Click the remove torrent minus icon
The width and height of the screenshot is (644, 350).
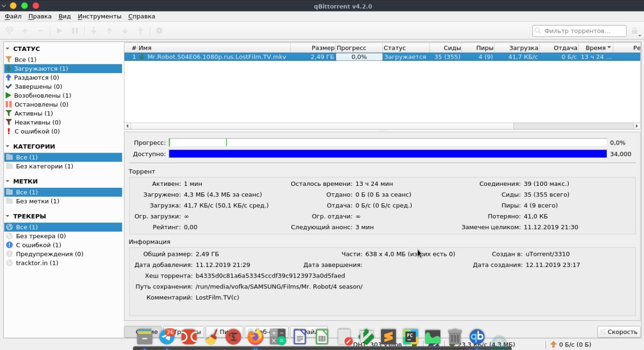click(x=40, y=31)
